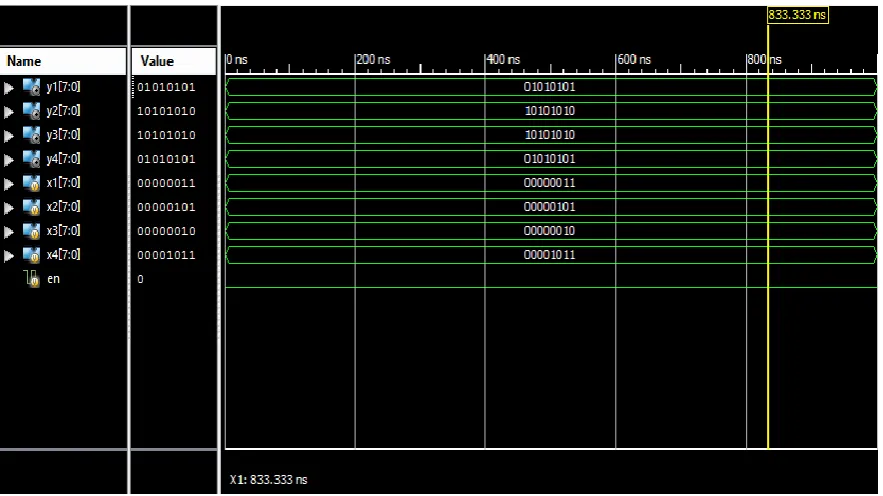Expand the x1[7:0] bus signal

click(8, 184)
